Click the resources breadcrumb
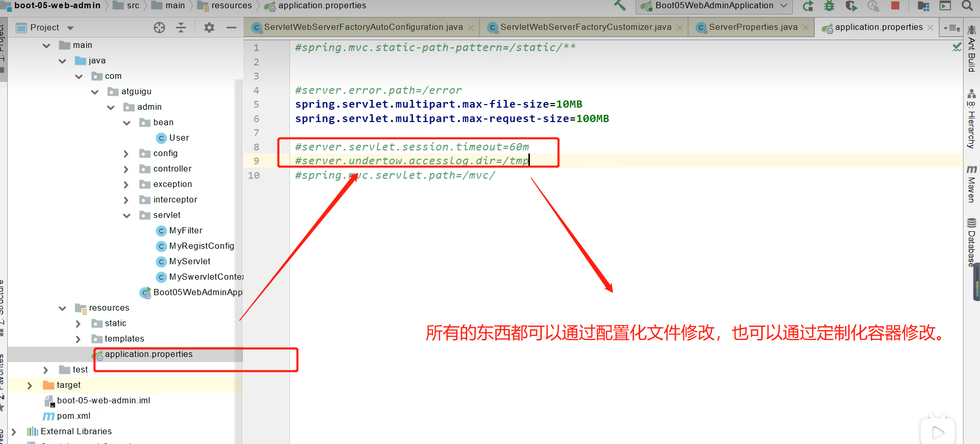Image resolution: width=980 pixels, height=444 pixels. point(226,6)
